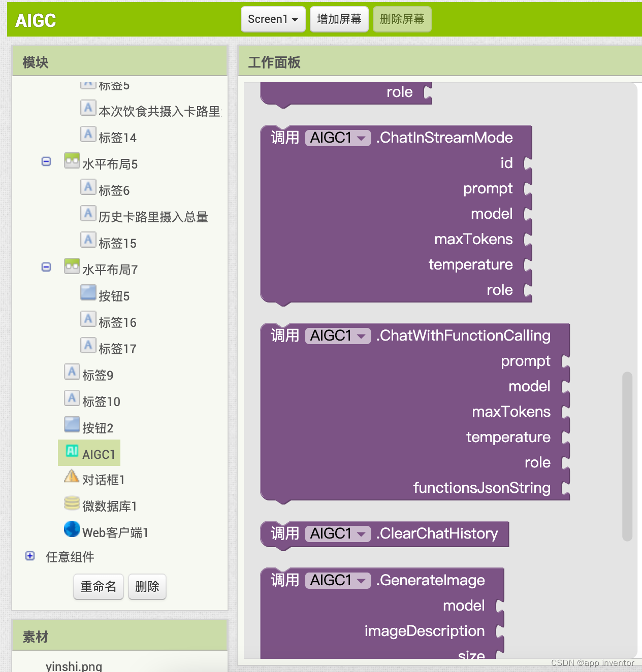Click the .ChatInStreamMode method block title
This screenshot has height=672, width=642.
coord(444,138)
